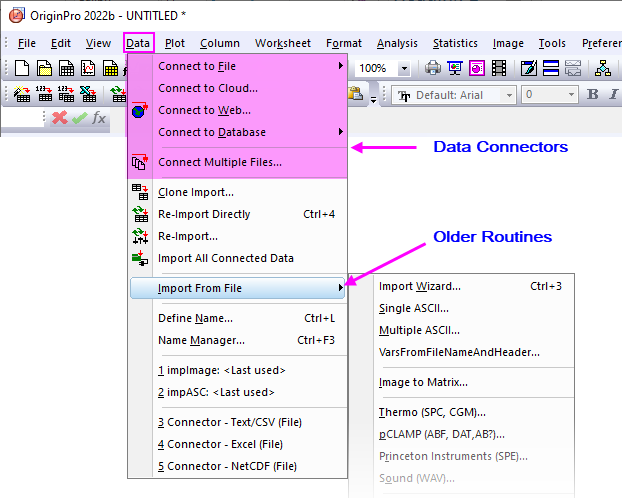Choose Connect to Cloud menu entry
622x498 pixels.
pyautogui.click(x=208, y=88)
